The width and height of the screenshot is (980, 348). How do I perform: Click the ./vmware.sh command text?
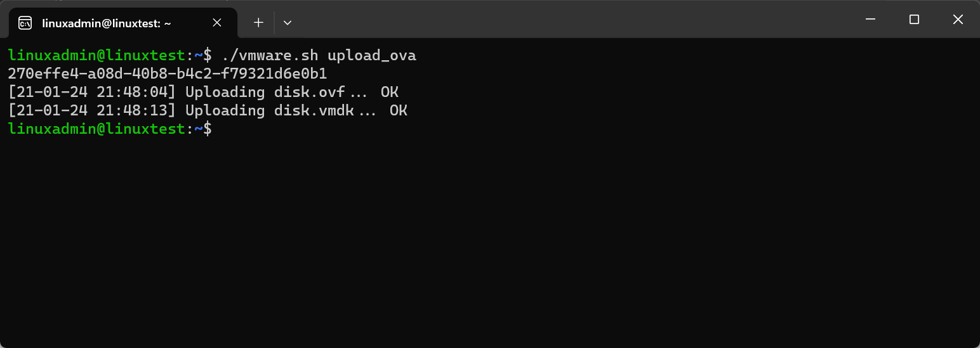pos(270,55)
